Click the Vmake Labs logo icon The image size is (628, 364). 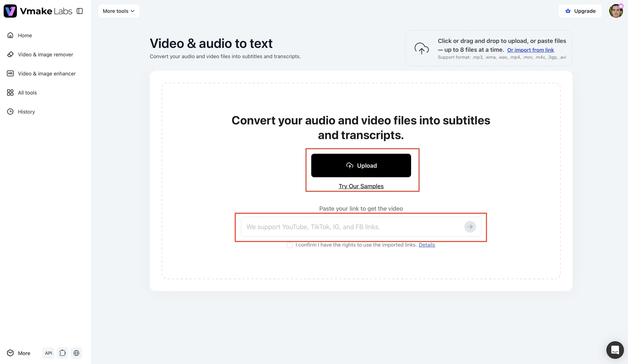click(x=10, y=11)
